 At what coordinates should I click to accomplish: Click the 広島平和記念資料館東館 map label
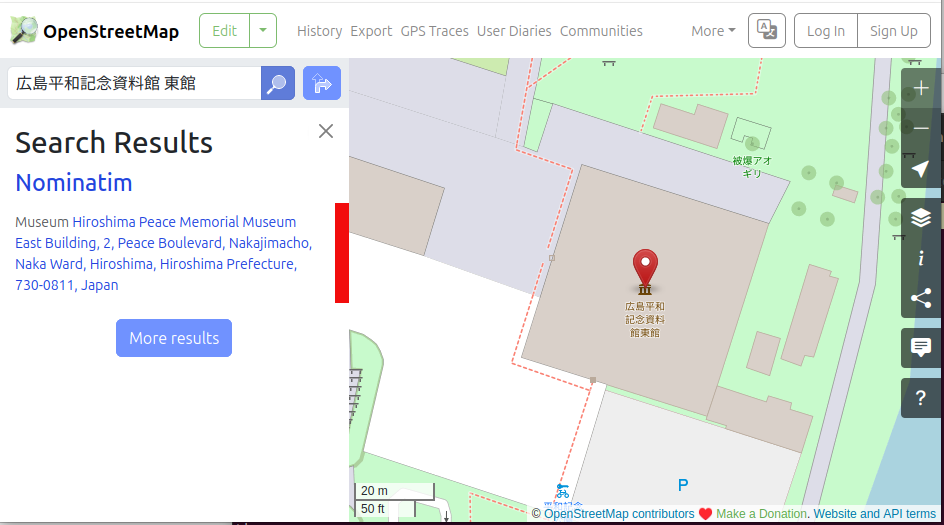(645, 319)
